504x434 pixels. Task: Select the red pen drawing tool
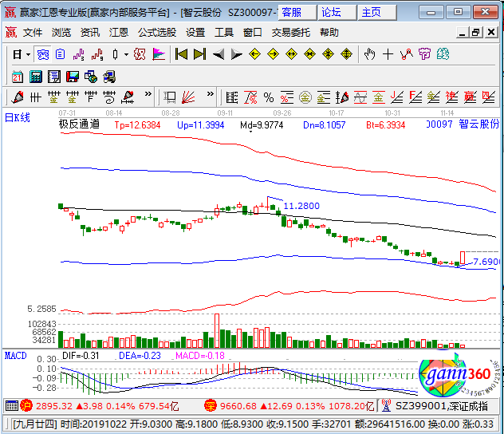18,97
